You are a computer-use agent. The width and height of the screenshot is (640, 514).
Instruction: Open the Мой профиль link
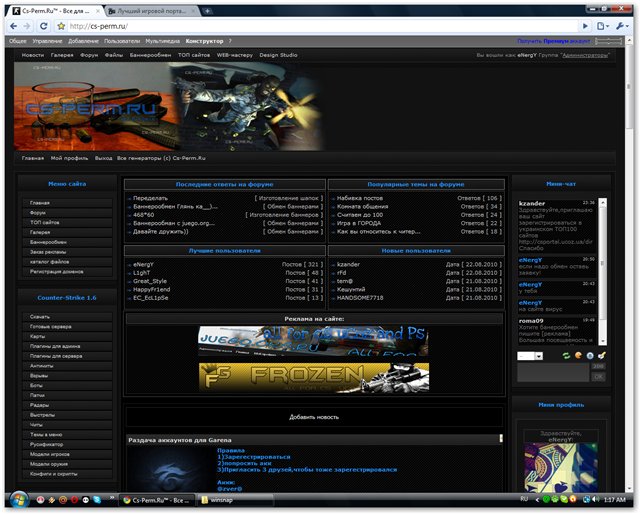tap(70, 158)
